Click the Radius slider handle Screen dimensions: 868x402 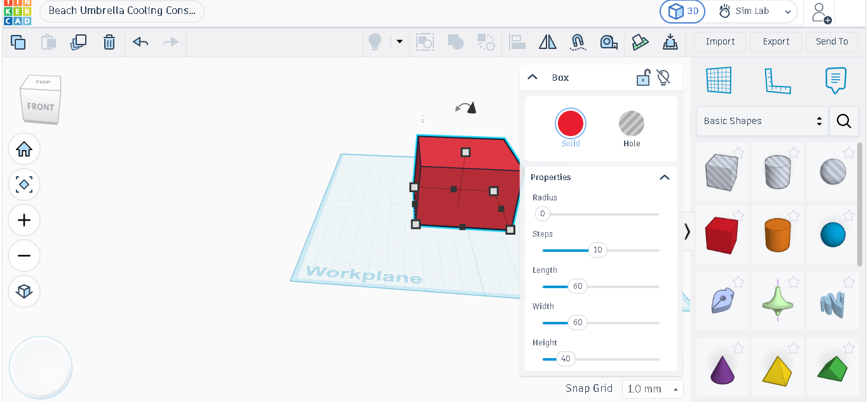coord(543,214)
